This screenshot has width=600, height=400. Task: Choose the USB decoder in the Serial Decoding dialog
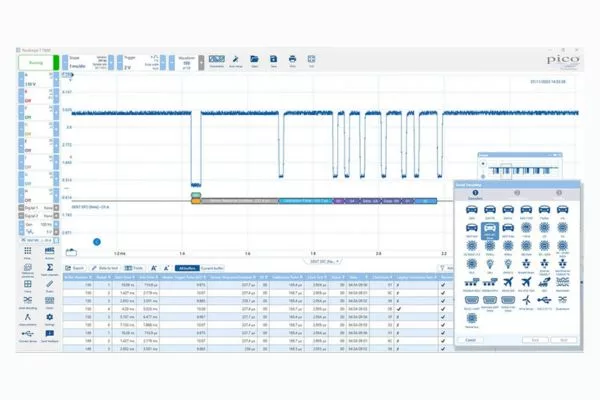click(x=545, y=302)
